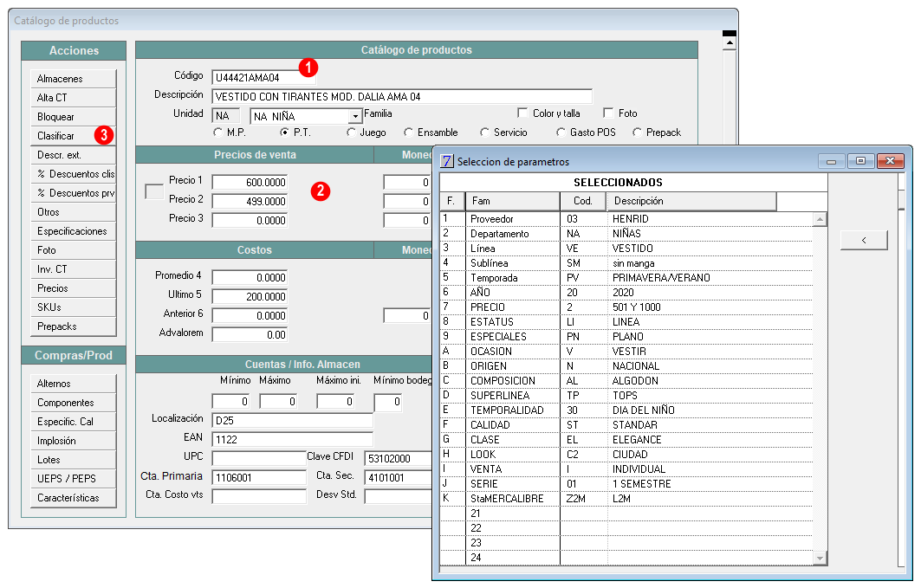Open Componentes
This screenshot has width=921, height=588.
pos(74,403)
